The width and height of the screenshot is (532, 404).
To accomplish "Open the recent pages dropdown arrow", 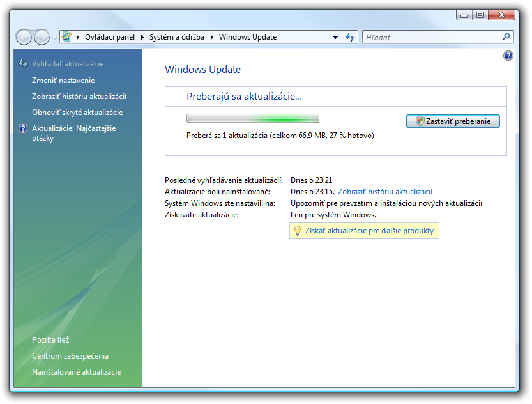I will (x=54, y=37).
